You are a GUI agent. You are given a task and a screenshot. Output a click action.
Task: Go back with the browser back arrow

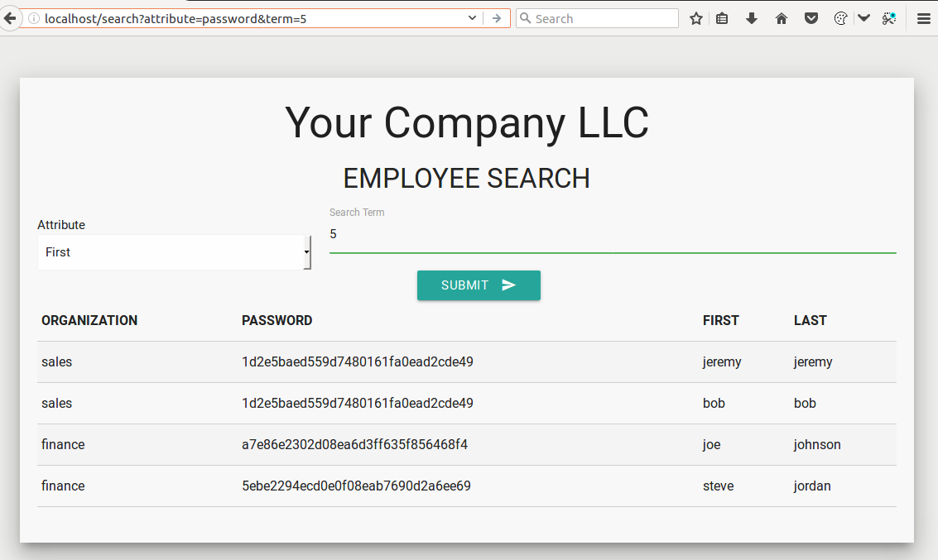(10, 18)
